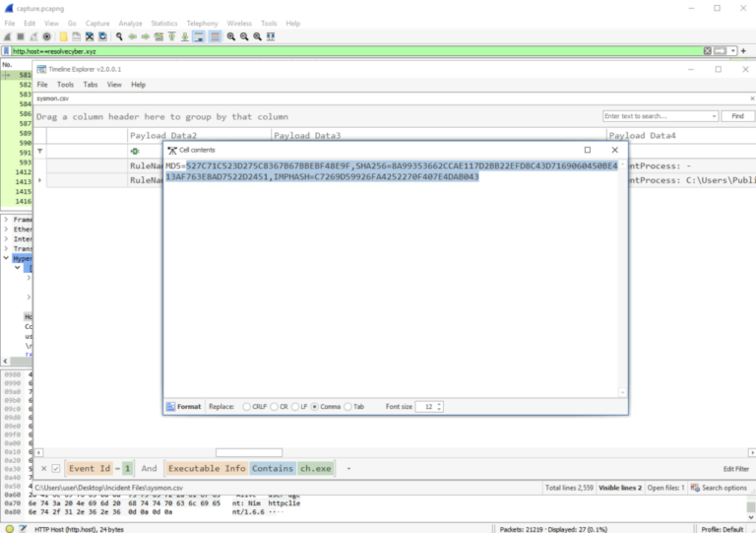Viewport: 756px width, 533px height.
Task: Click the resize columns toolbar icon
Action: tap(273, 36)
